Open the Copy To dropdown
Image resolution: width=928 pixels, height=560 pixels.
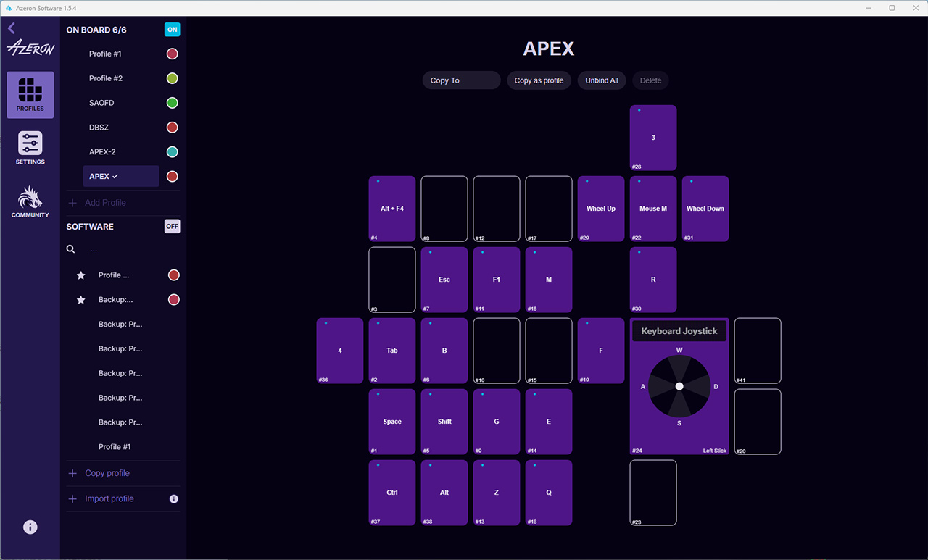(462, 80)
